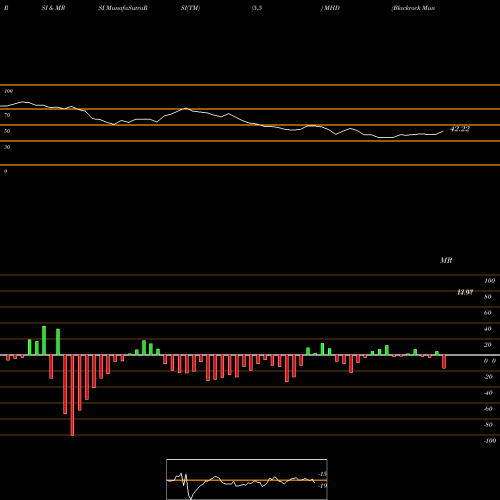This screenshot has width=500, height=500.
Task: Click the RSI axis label 70
Action: click(7, 115)
